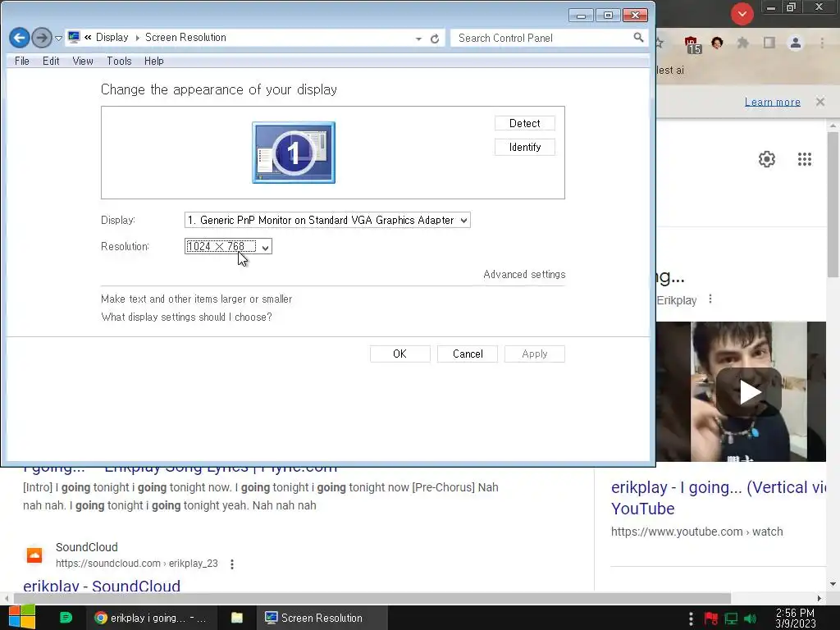Go back with the blue back arrow
The height and width of the screenshot is (630, 840).
(20, 38)
